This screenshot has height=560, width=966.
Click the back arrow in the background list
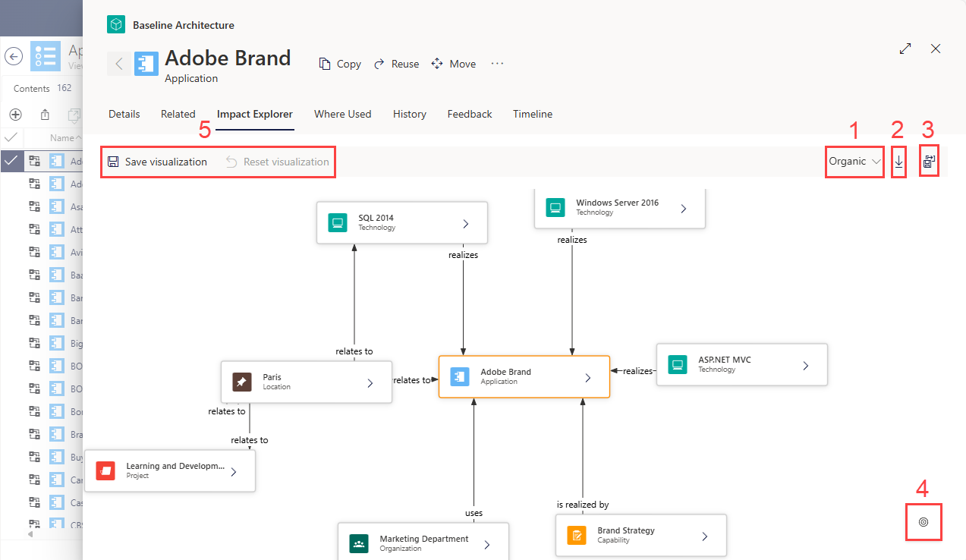tap(14, 56)
